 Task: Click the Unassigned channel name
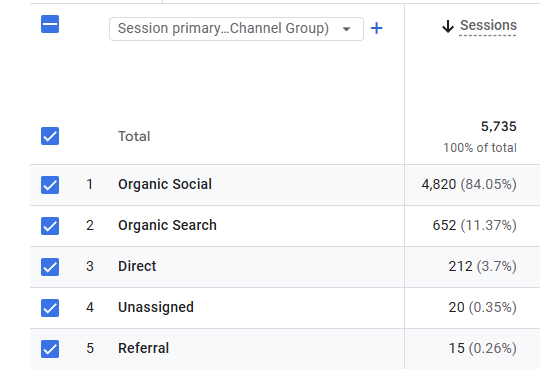(156, 307)
